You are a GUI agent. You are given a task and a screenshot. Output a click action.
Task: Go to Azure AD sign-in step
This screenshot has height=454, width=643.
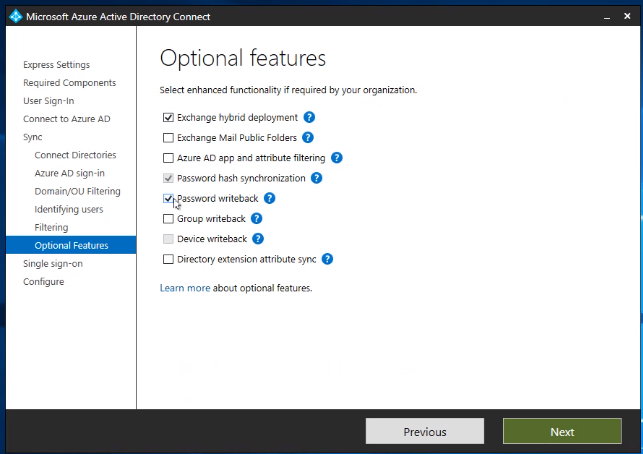[70, 173]
